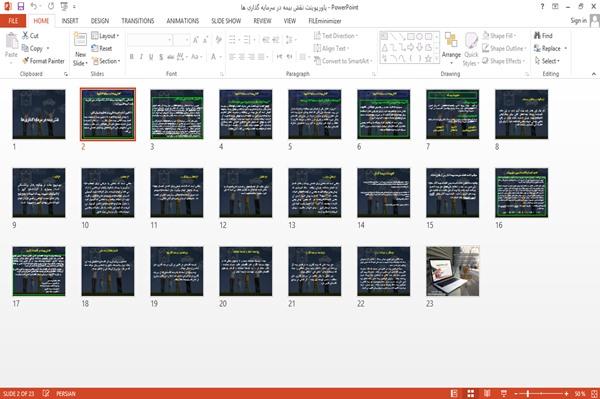
Task: Click the Find binoculars icon
Action: [x=537, y=36]
